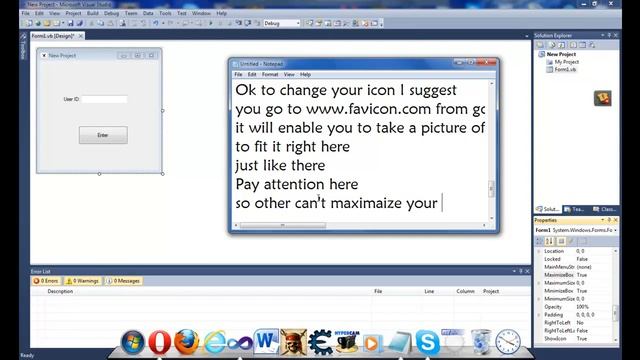The width and height of the screenshot is (640, 360).
Task: Open the clock icon in the dock
Action: (508, 342)
